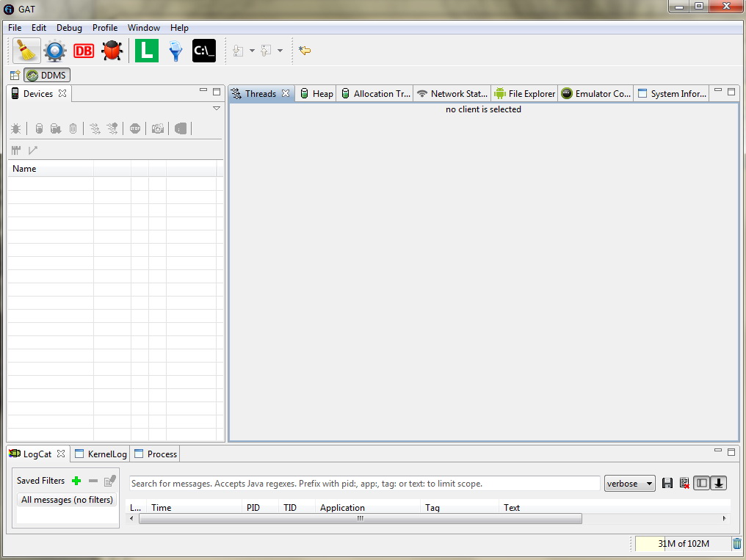Click the Application column header in LogCat
746x560 pixels.
(x=368, y=508)
